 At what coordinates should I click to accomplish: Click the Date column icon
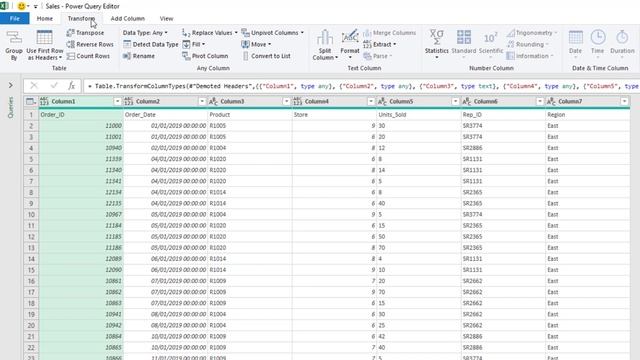[x=576, y=37]
